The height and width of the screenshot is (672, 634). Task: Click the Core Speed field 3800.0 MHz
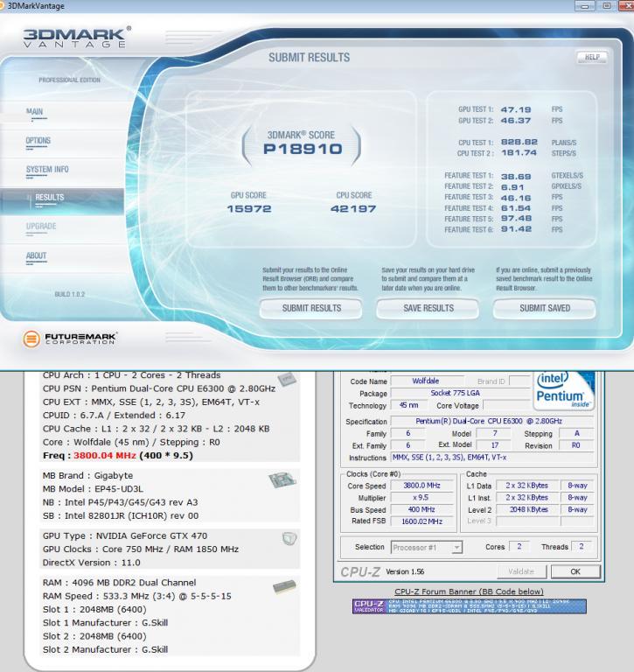[x=422, y=486]
